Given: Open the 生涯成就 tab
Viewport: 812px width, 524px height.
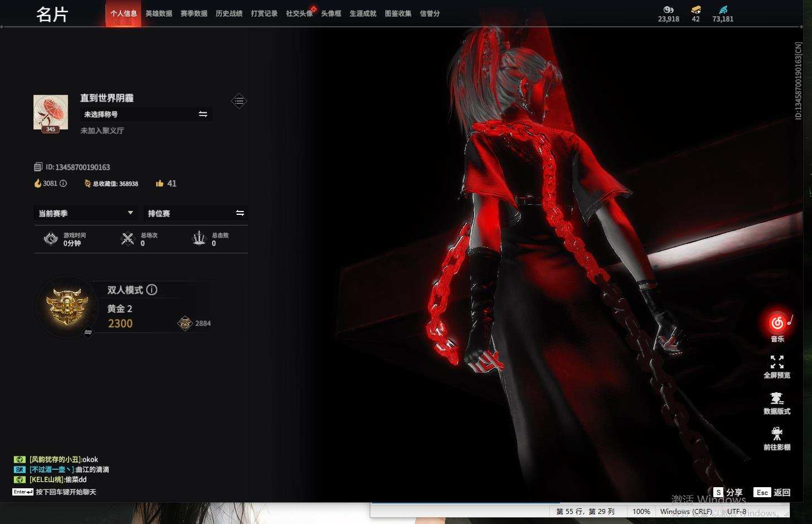Looking at the screenshot, I should pos(363,13).
